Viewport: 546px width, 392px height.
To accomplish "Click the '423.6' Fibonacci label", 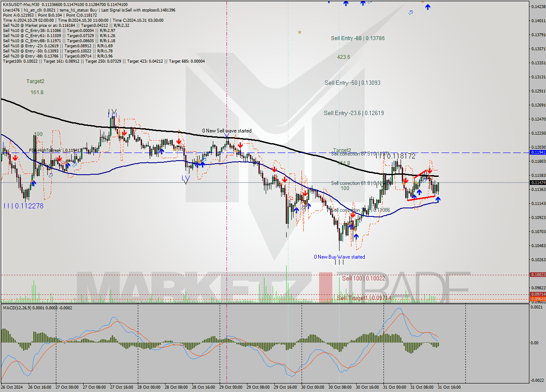I will (x=343, y=57).
